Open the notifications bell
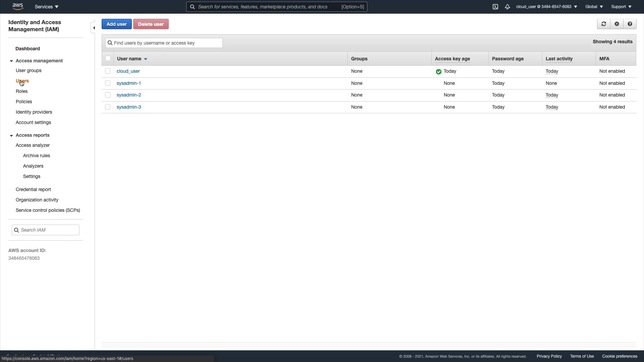Viewport: 644px width, 362px height. point(507,7)
